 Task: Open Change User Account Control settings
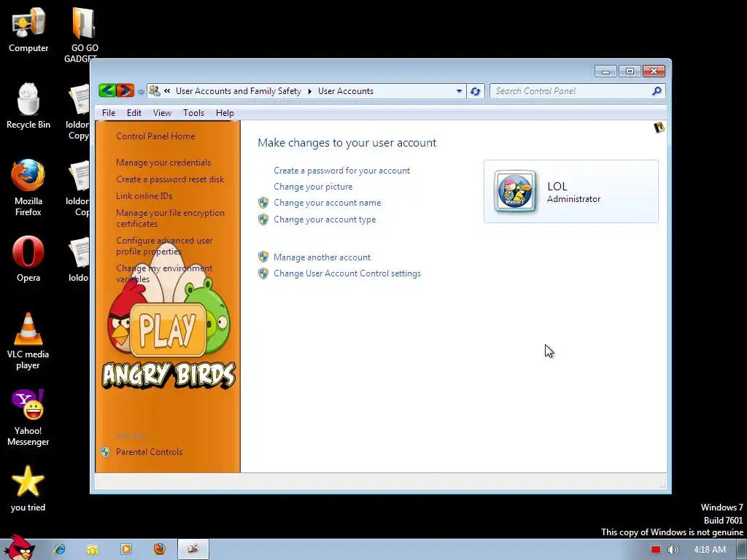click(347, 273)
